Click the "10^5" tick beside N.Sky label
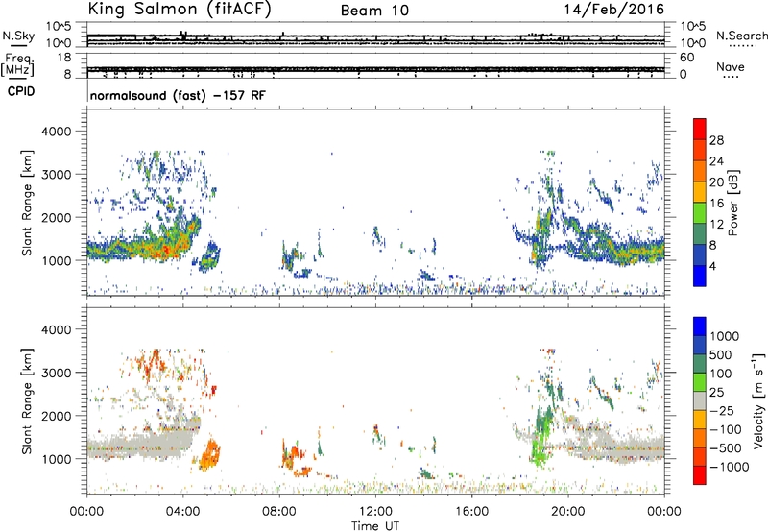Viewport: 768px width, 532px height. 59,26
